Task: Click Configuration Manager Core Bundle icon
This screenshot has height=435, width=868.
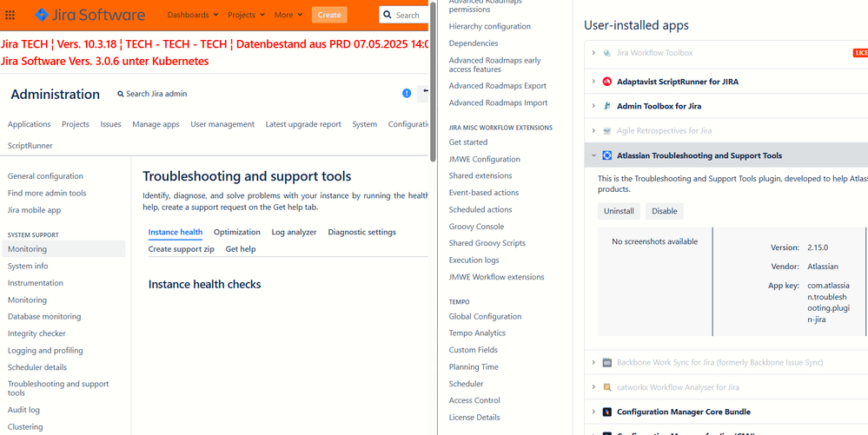Action: point(607,412)
